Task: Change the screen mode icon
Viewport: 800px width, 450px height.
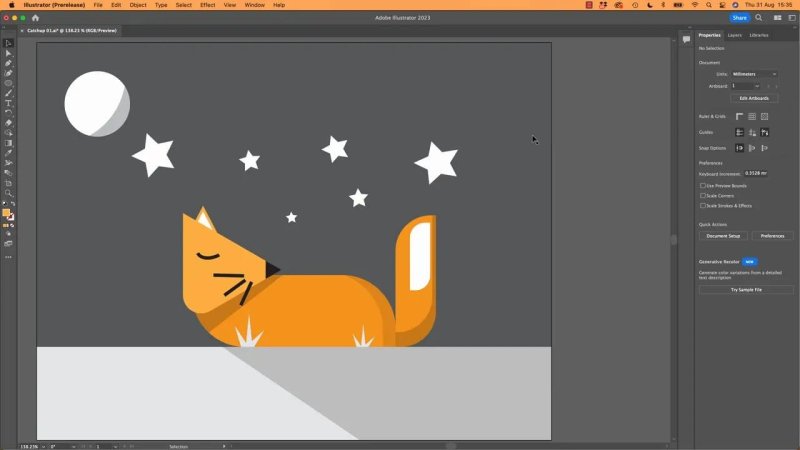Action: 8,244
